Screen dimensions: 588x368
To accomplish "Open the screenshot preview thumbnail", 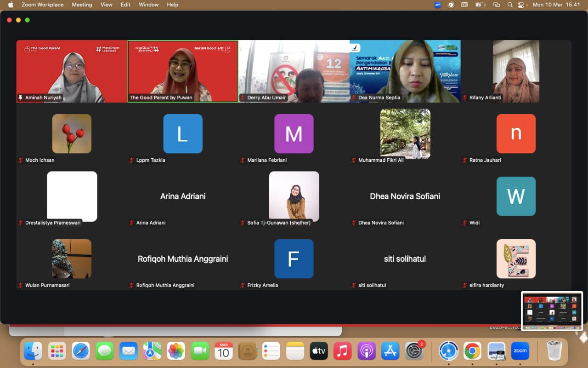I will [552, 311].
